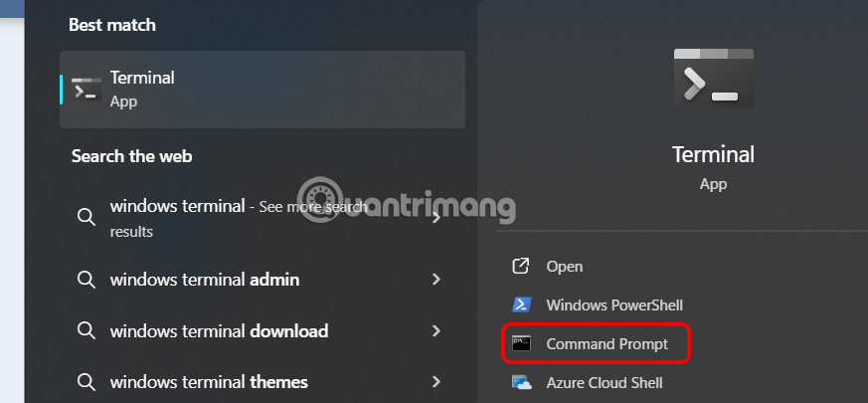
Task: Click search icon beside 'windows terminal themes'
Action: 87,381
